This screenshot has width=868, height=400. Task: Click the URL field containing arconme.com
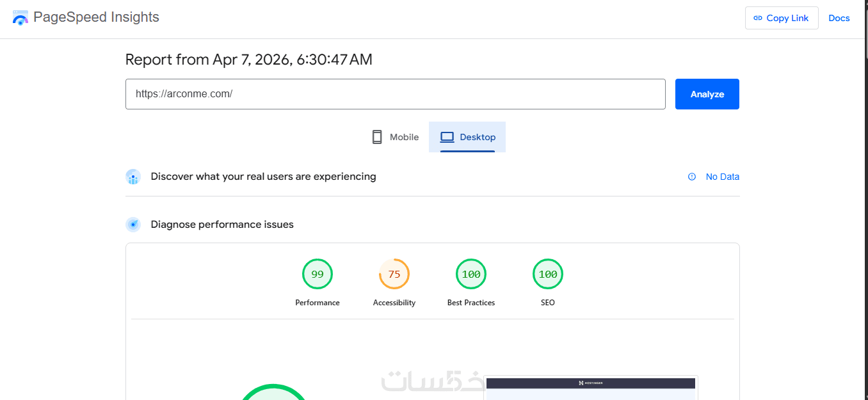[x=396, y=94]
